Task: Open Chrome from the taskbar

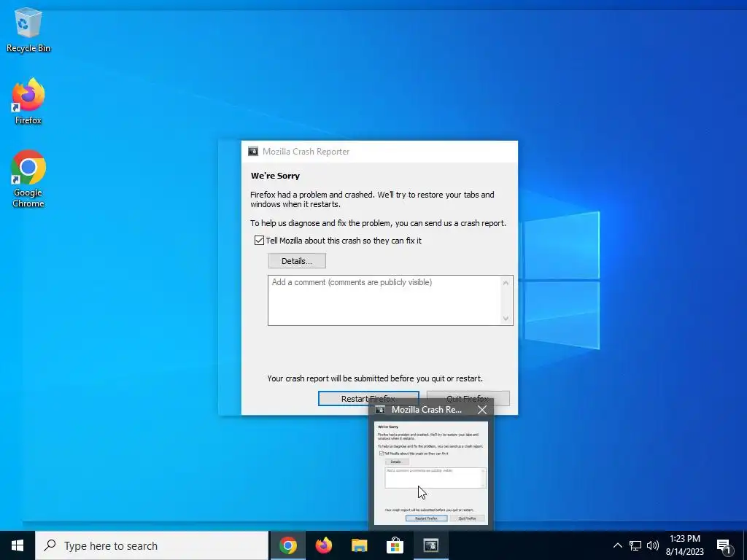Action: 288,545
